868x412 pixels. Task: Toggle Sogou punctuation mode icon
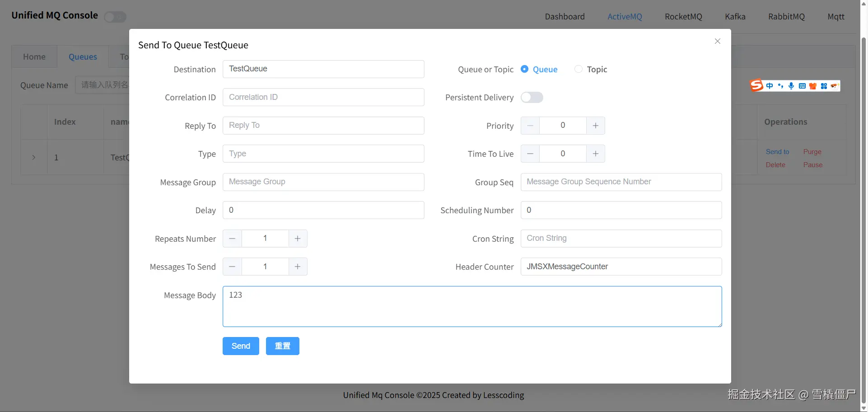pos(780,86)
